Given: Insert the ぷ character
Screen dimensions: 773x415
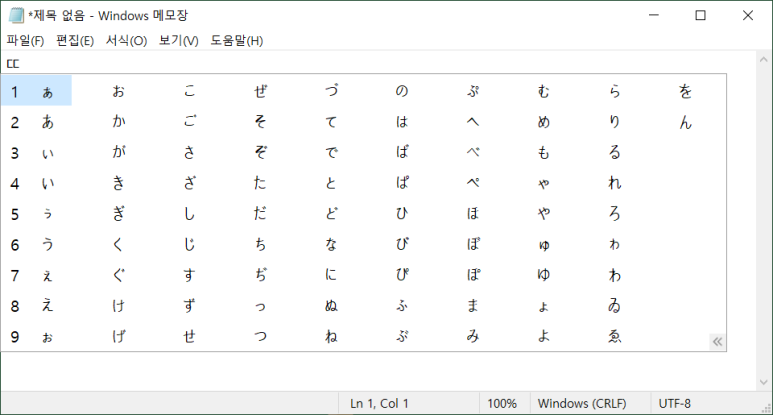Looking at the screenshot, I should [473, 91].
